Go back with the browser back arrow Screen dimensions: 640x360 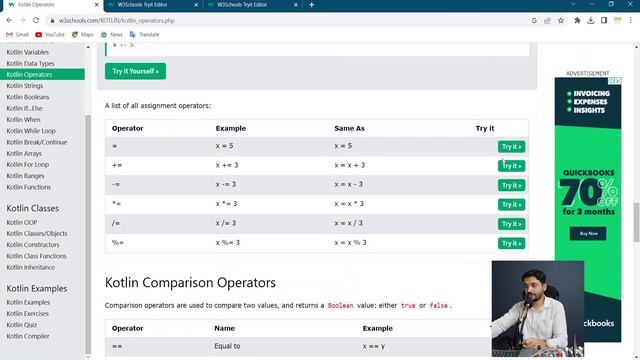[x=9, y=20]
